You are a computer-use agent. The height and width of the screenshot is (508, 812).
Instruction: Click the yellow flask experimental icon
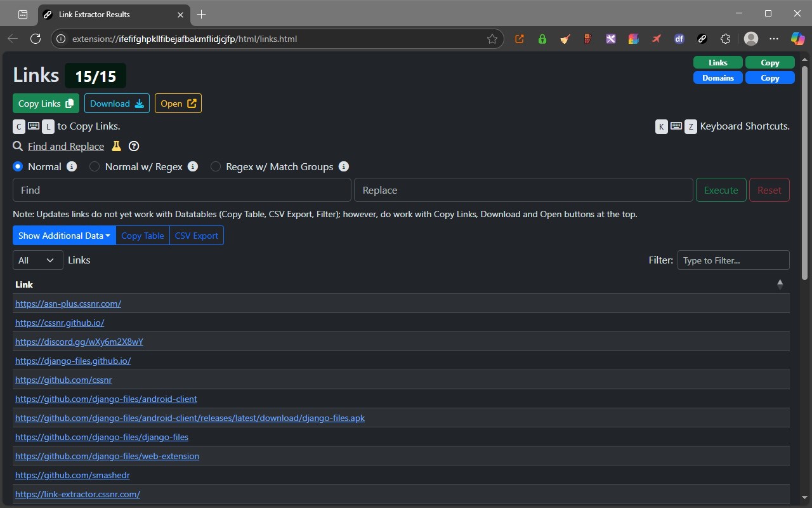click(x=116, y=146)
